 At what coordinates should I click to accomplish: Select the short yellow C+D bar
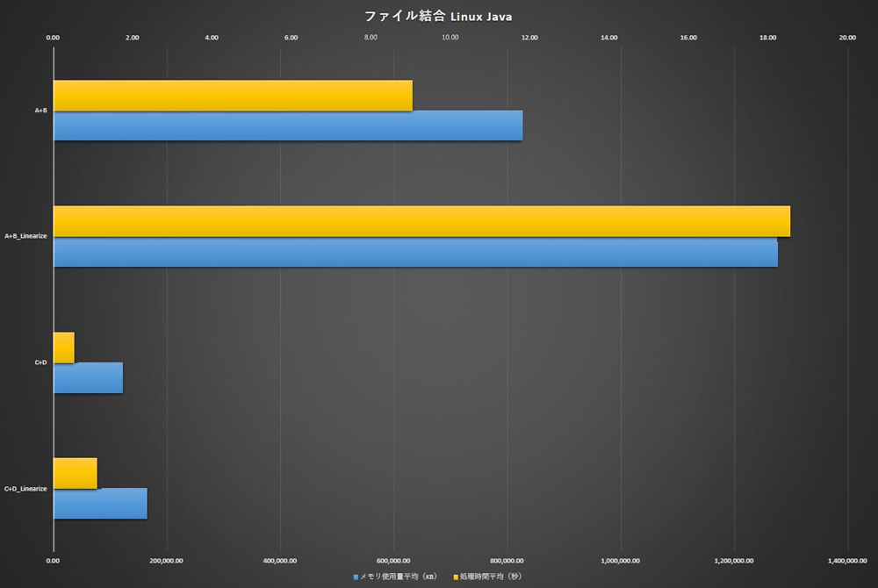[64, 348]
